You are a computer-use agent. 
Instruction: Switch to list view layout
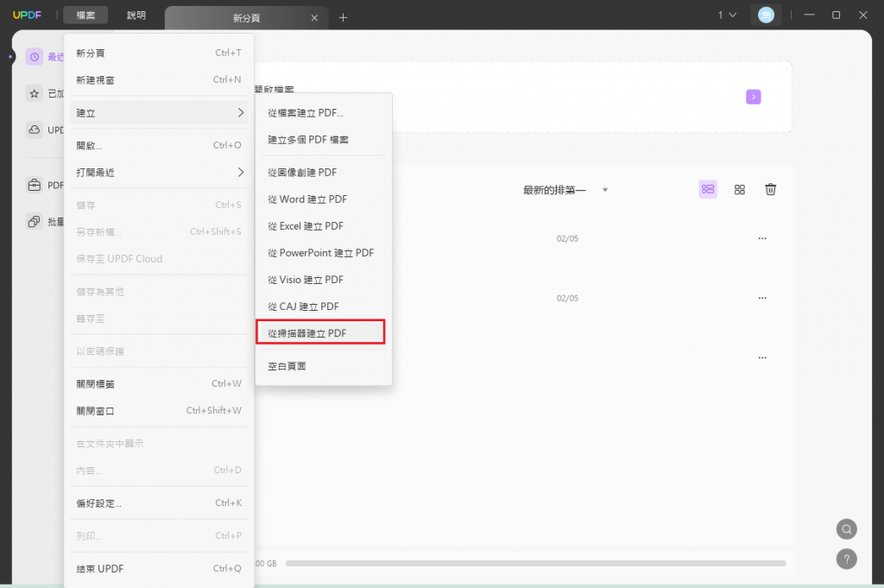708,189
